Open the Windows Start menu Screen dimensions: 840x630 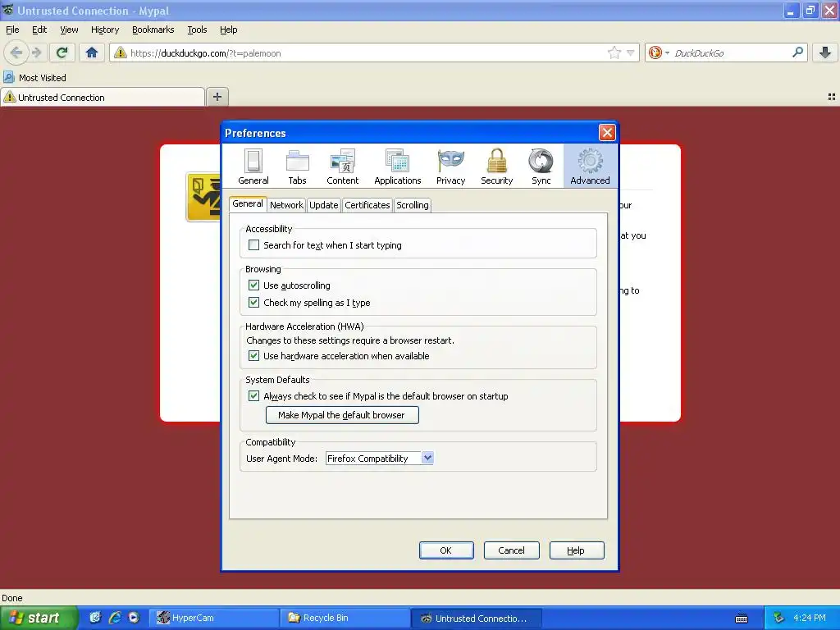pyautogui.click(x=39, y=618)
